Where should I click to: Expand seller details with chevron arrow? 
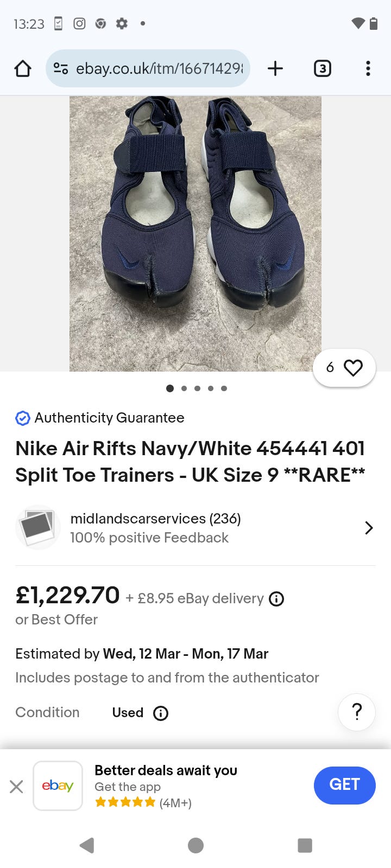369,528
